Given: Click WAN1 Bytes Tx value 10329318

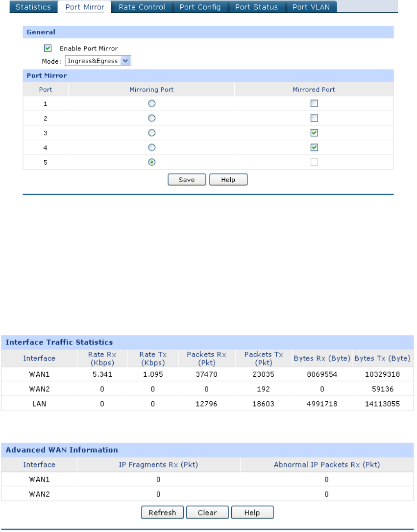Looking at the screenshot, I should click(x=382, y=374).
